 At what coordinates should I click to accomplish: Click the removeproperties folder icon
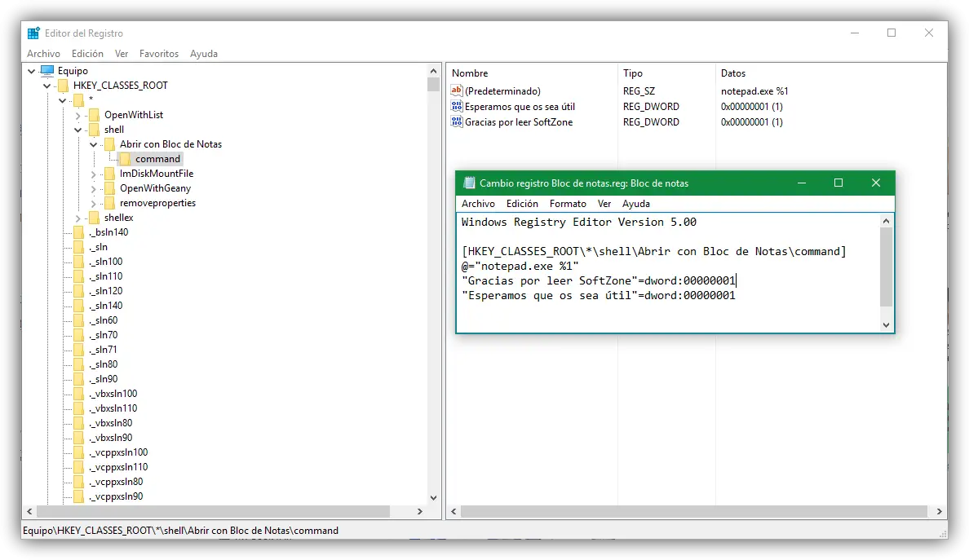(109, 203)
